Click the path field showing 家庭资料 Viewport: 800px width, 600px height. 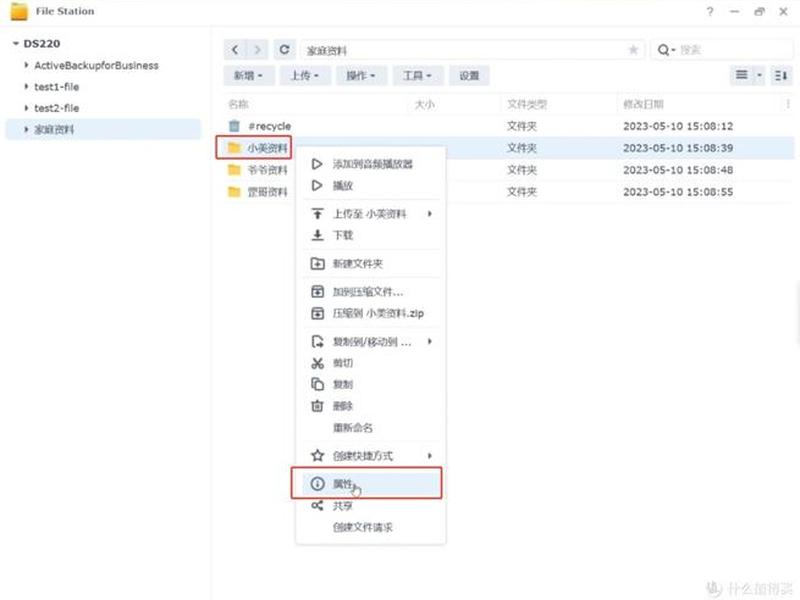coord(472,50)
